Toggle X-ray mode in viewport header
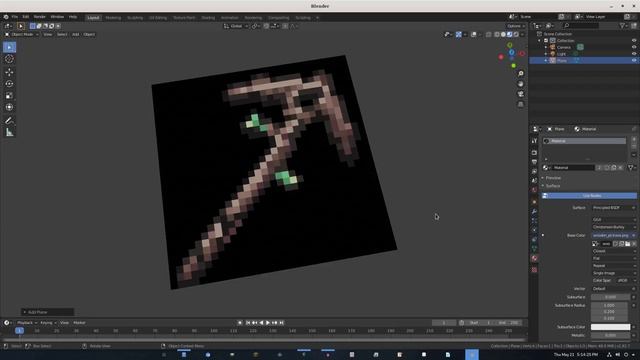 (x=488, y=35)
